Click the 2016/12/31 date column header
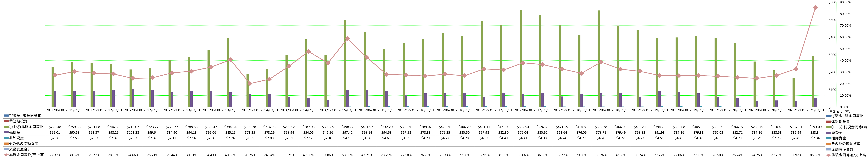Viewport: 868px width, 158px height. point(484,110)
